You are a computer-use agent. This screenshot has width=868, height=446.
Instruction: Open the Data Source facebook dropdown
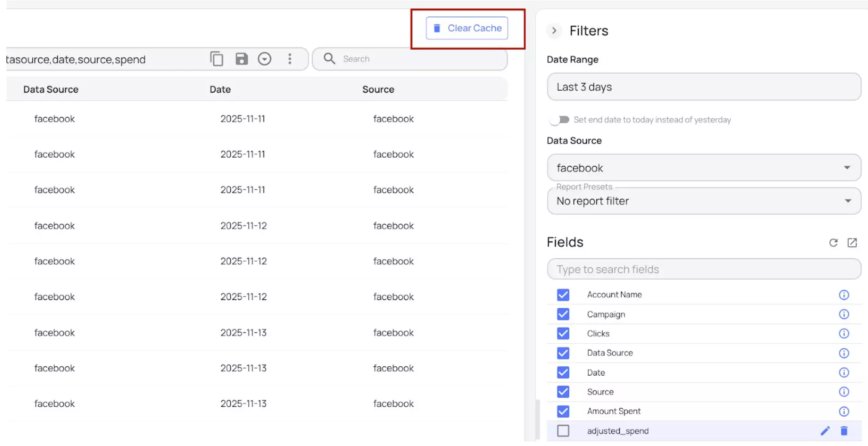coord(704,168)
